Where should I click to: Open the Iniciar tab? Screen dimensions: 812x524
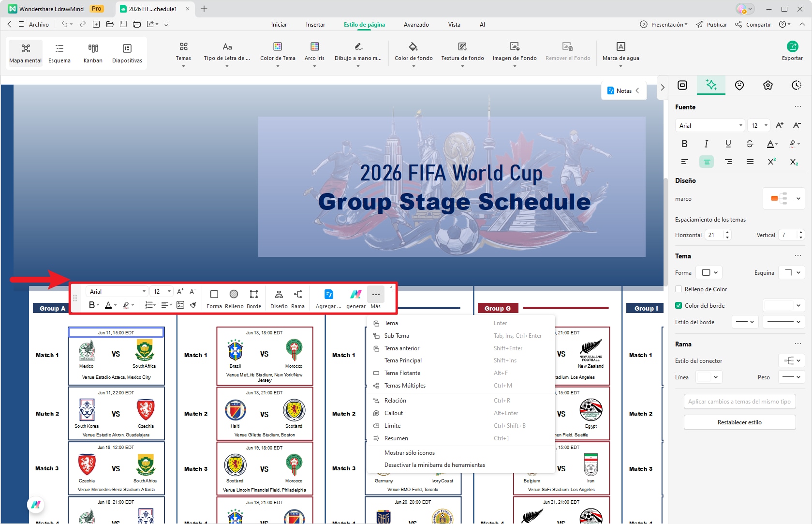pyautogui.click(x=279, y=25)
